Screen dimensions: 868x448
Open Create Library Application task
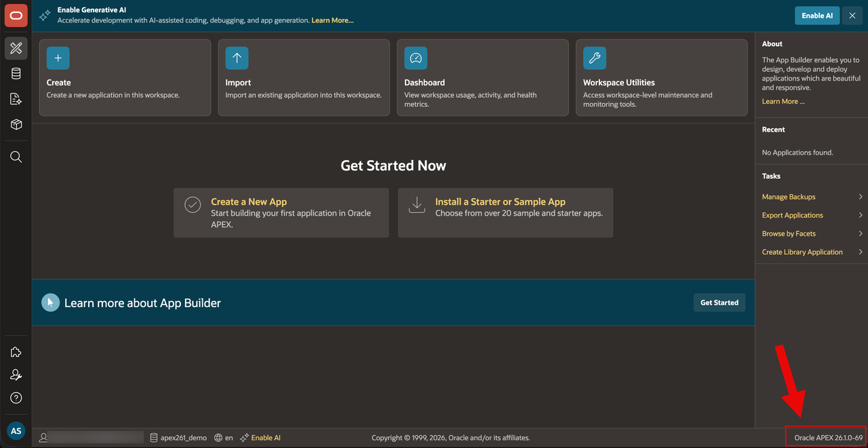click(802, 251)
